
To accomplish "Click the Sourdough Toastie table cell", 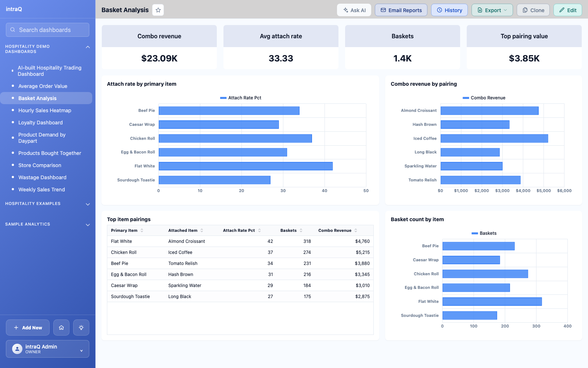I will coord(130,297).
